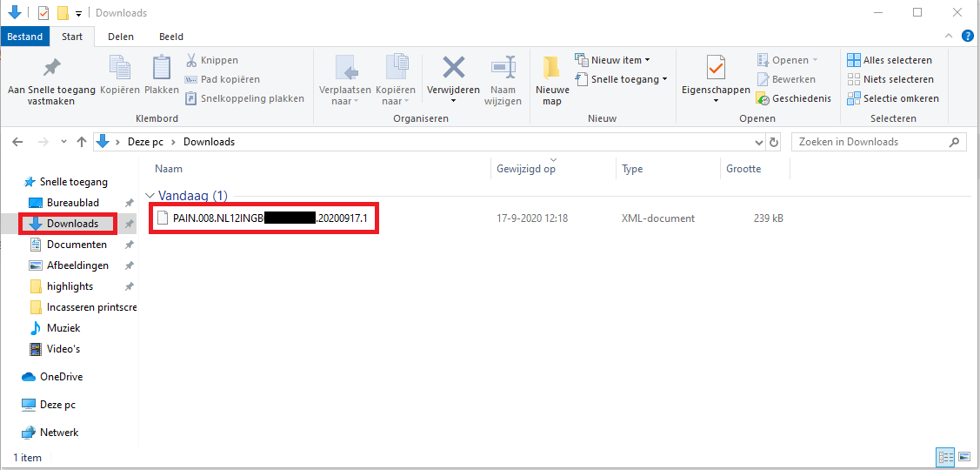Click the Naam wijzigen rename icon

coord(504,68)
